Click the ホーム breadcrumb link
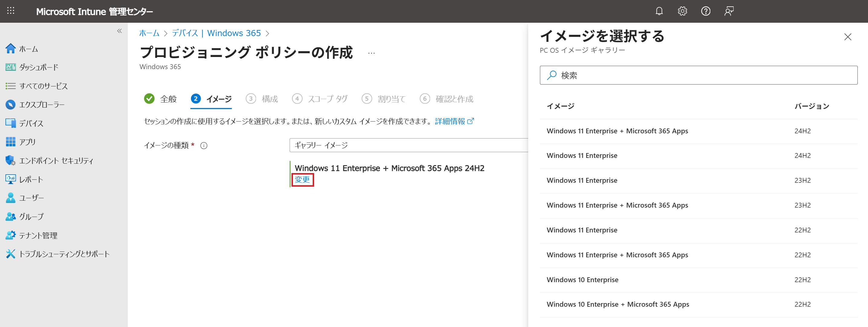Viewport: 868px width, 327px height. (149, 33)
